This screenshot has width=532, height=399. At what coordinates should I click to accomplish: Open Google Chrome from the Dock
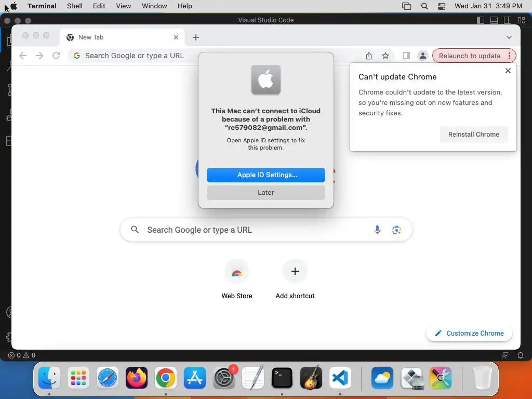tap(166, 378)
